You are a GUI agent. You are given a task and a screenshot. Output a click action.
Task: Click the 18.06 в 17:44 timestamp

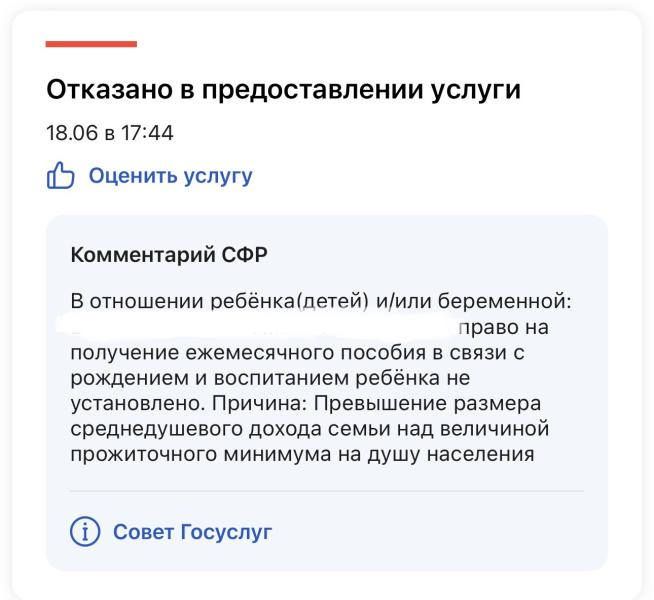tap(110, 133)
